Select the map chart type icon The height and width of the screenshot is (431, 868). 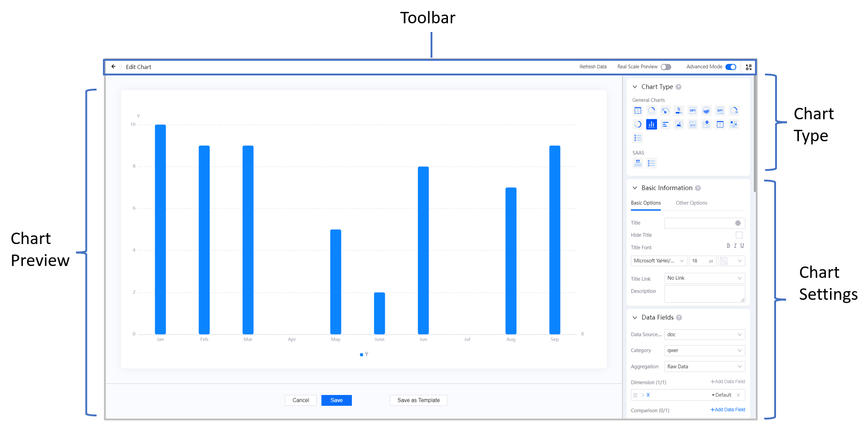[x=706, y=124]
